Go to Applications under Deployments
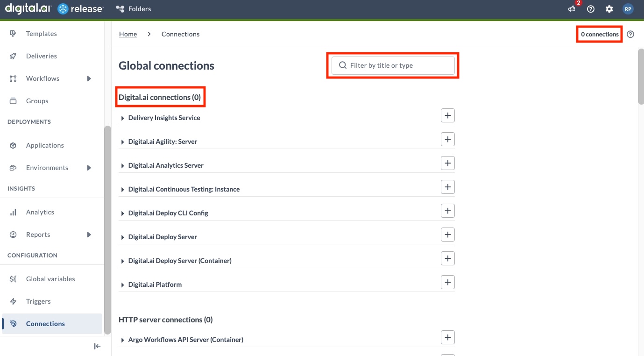The height and width of the screenshot is (356, 644). coord(45,145)
